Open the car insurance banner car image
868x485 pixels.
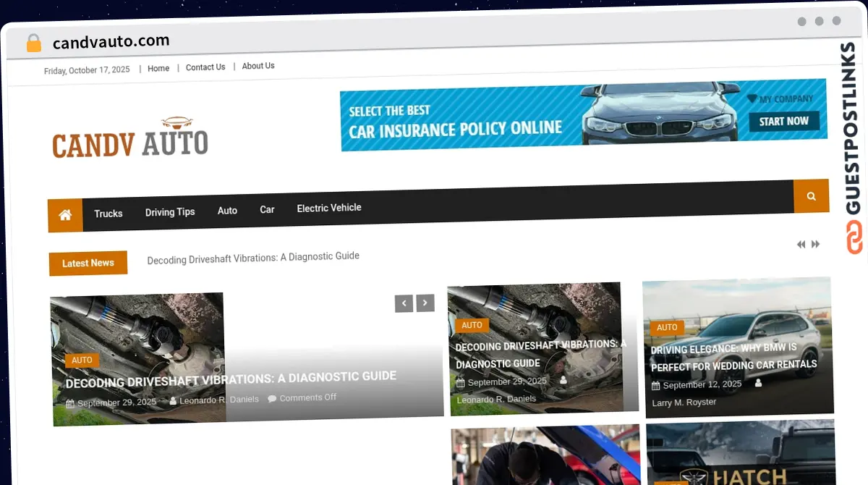click(658, 114)
